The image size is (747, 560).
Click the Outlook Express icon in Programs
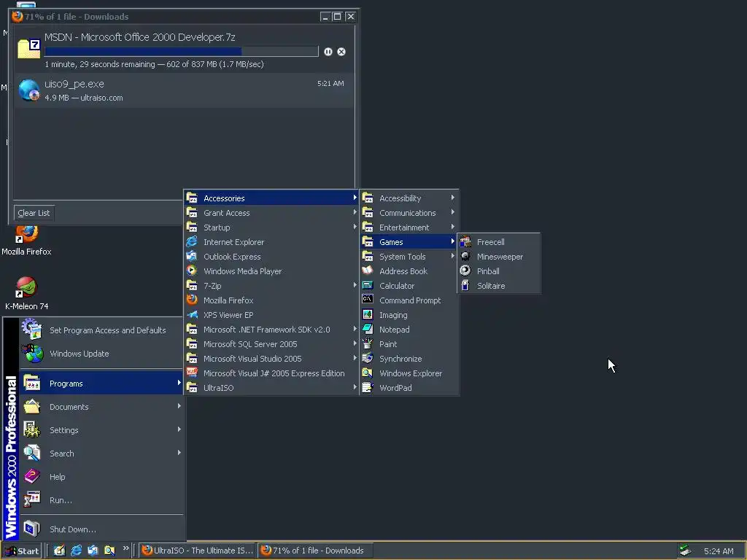[192, 256]
